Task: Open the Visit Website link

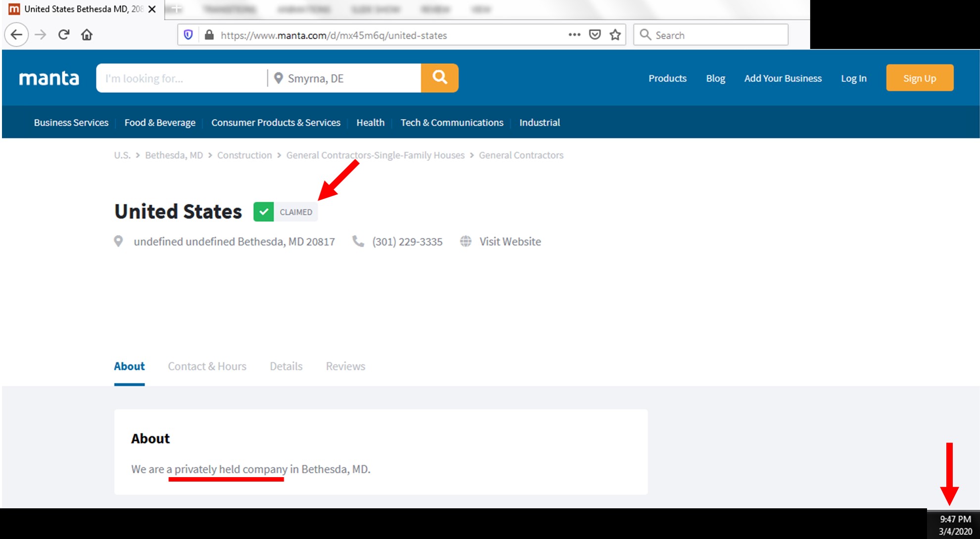Action: [x=510, y=242]
